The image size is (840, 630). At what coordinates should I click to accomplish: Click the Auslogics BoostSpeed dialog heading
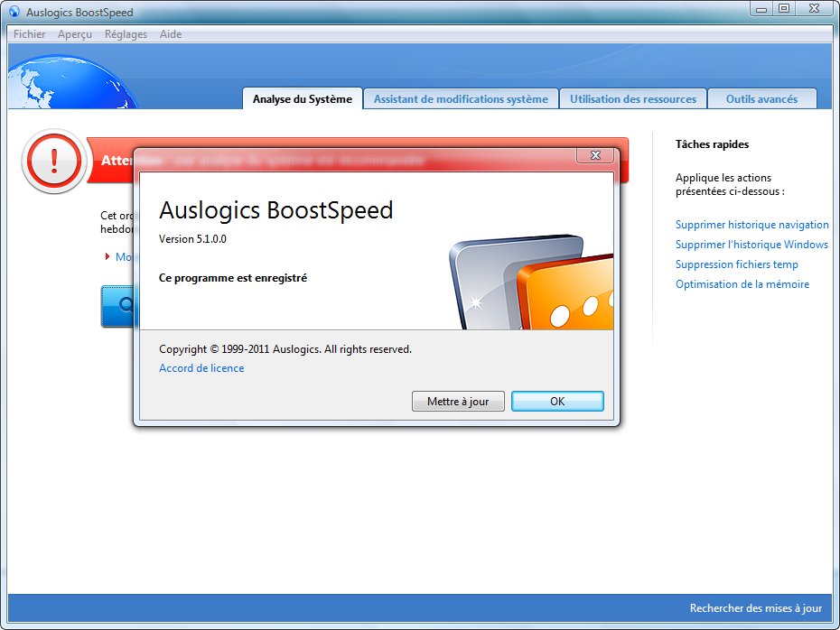[275, 209]
